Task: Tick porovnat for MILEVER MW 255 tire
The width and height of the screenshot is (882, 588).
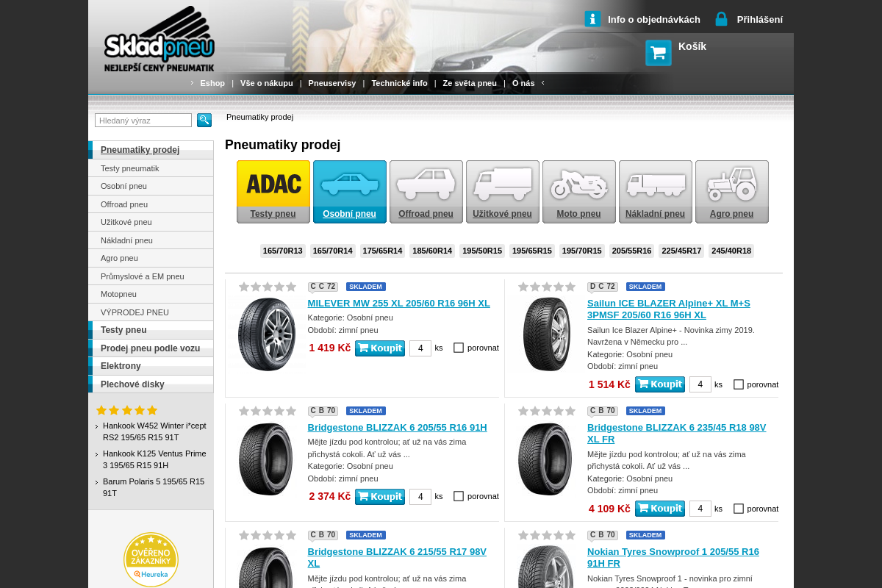Action: pyautogui.click(x=459, y=348)
